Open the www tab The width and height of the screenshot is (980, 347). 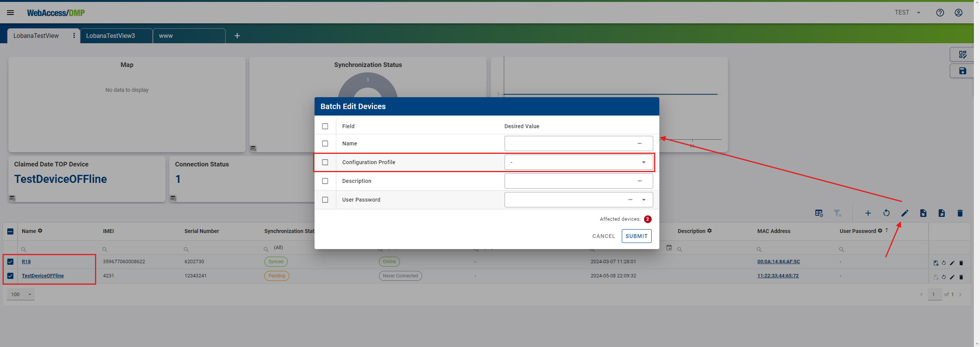[x=166, y=36]
